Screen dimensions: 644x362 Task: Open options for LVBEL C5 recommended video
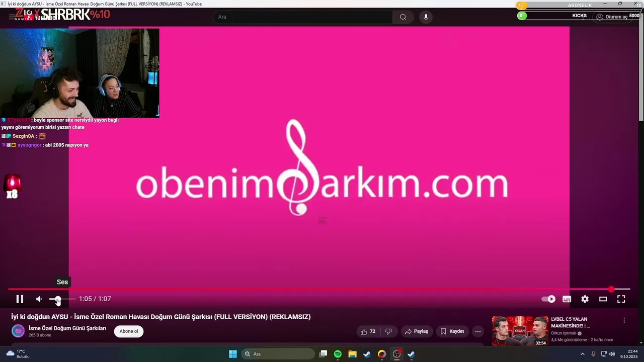point(624,320)
